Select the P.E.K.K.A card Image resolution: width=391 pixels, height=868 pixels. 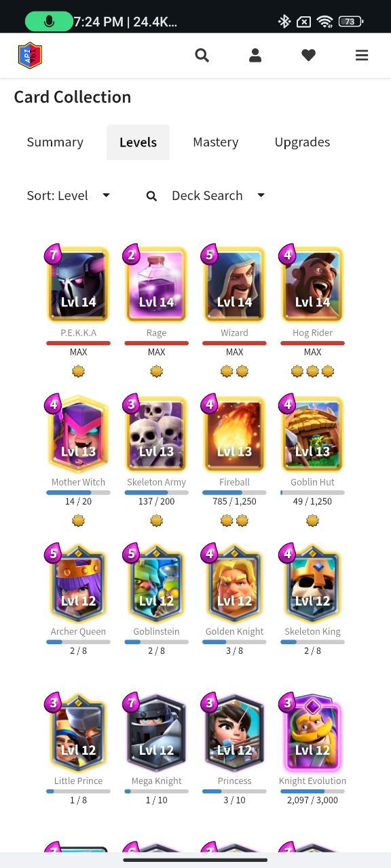[78, 284]
